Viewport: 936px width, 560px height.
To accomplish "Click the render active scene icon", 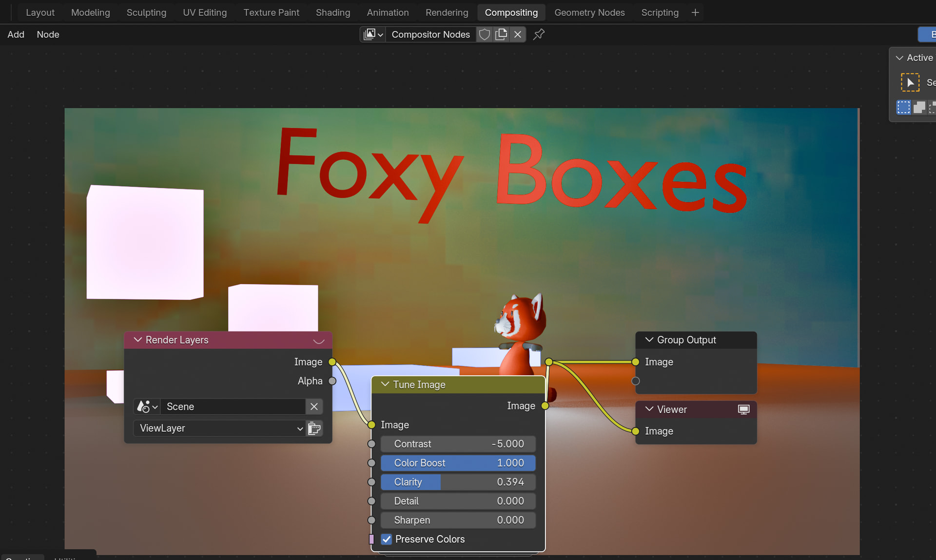I will pos(314,428).
